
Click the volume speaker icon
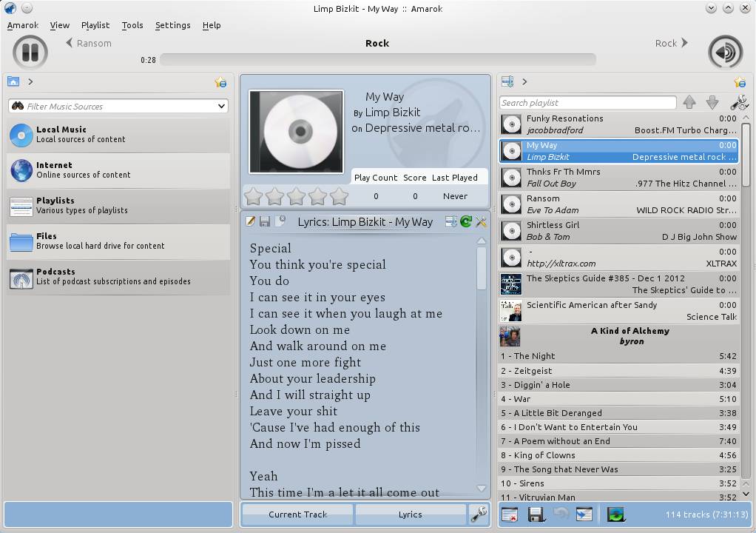coord(725,52)
